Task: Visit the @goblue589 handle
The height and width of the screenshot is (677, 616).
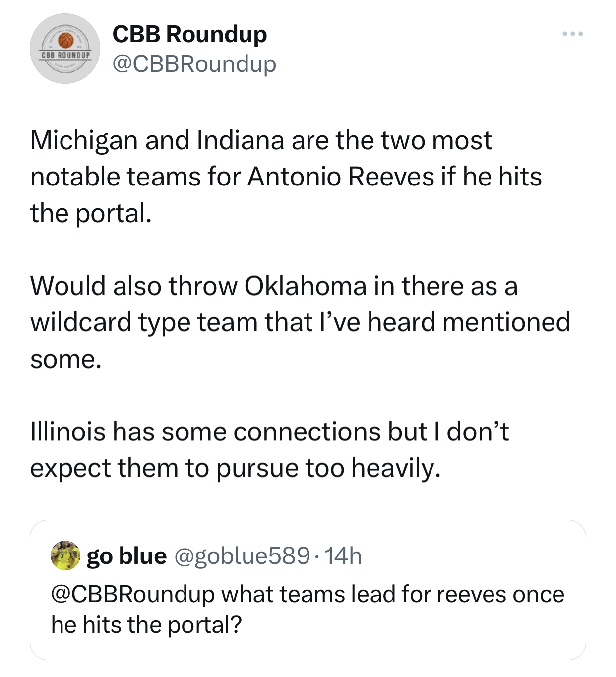Action: click(x=242, y=556)
